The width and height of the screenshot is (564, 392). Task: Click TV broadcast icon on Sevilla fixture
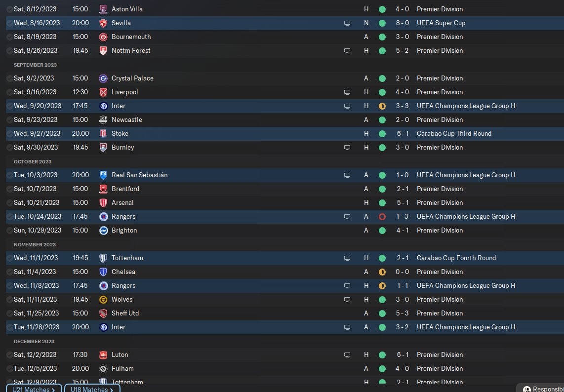(x=347, y=23)
